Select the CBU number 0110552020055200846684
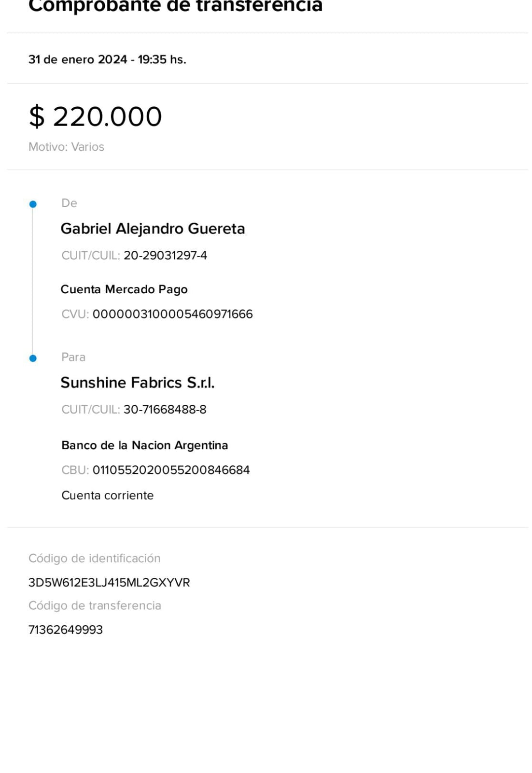This screenshot has height=773, width=532. (x=171, y=470)
